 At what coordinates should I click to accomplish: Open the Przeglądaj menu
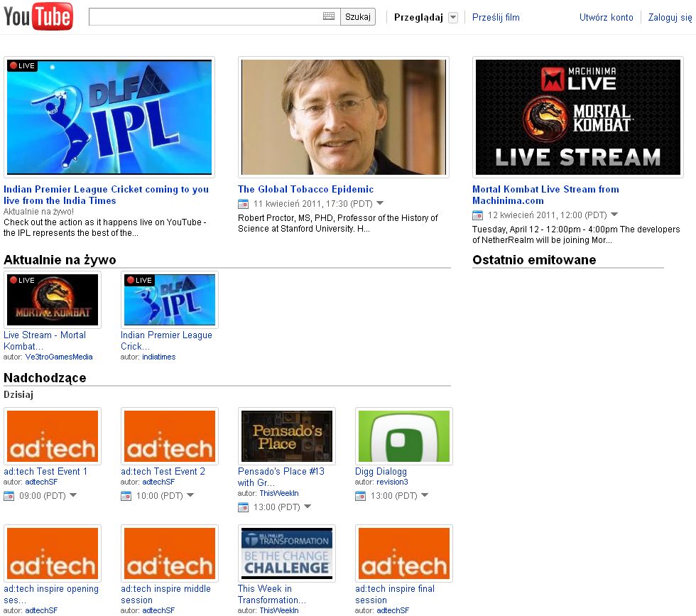tap(418, 17)
